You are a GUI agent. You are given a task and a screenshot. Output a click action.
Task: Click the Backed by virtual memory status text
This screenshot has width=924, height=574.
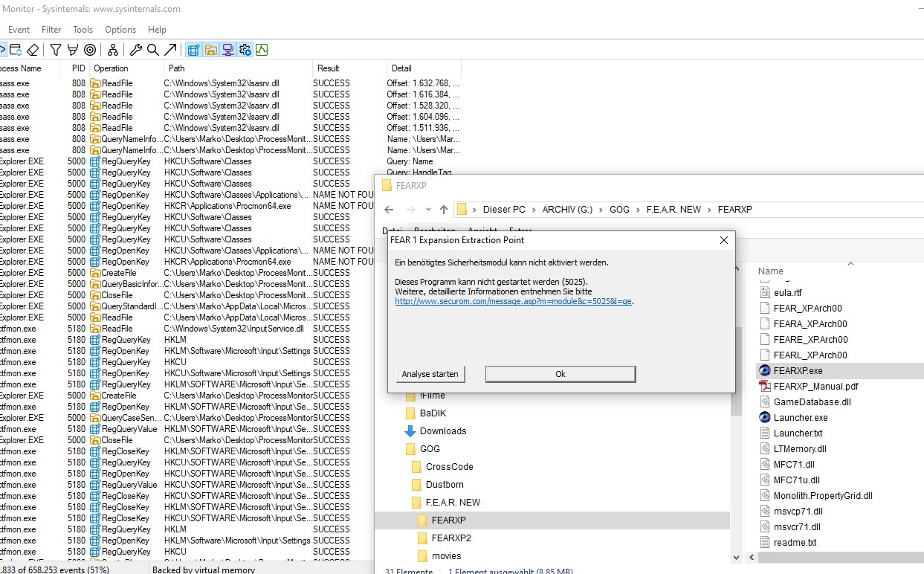pyautogui.click(x=203, y=570)
